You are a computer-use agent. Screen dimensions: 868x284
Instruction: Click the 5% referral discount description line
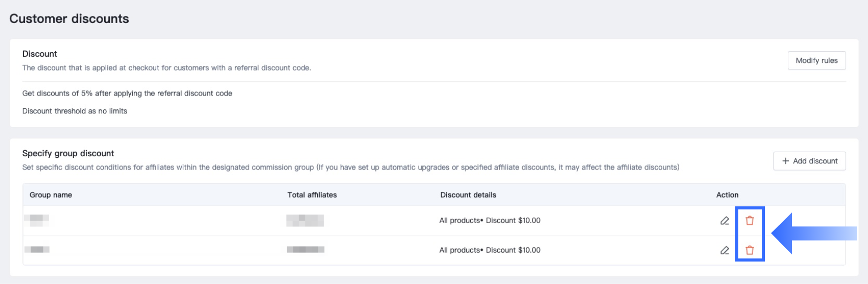(127, 93)
